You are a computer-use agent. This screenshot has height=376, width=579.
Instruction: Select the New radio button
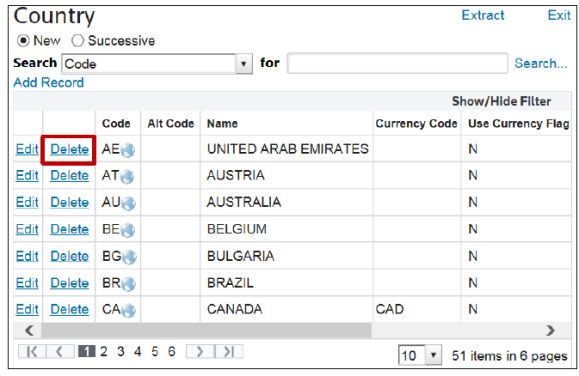pyautogui.click(x=23, y=41)
